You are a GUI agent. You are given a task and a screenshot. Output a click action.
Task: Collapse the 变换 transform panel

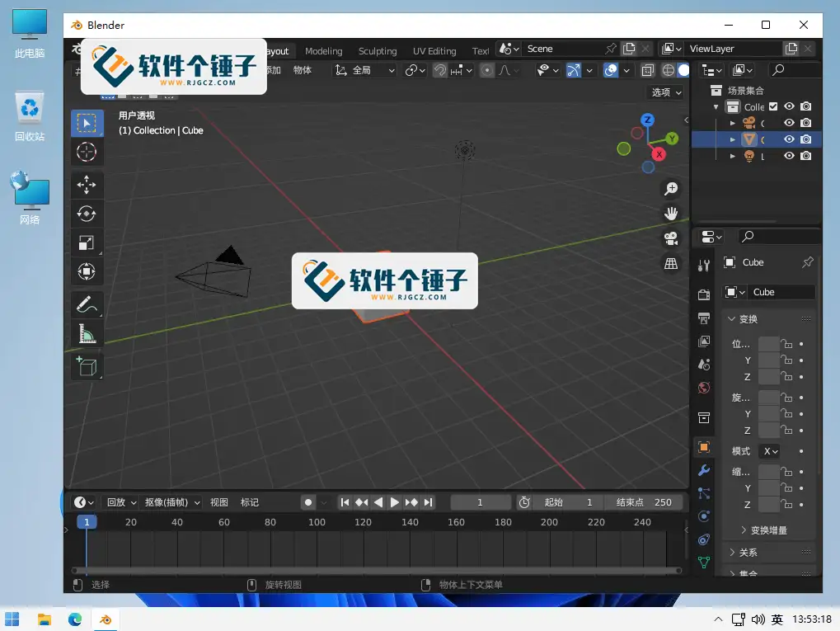(x=742, y=319)
